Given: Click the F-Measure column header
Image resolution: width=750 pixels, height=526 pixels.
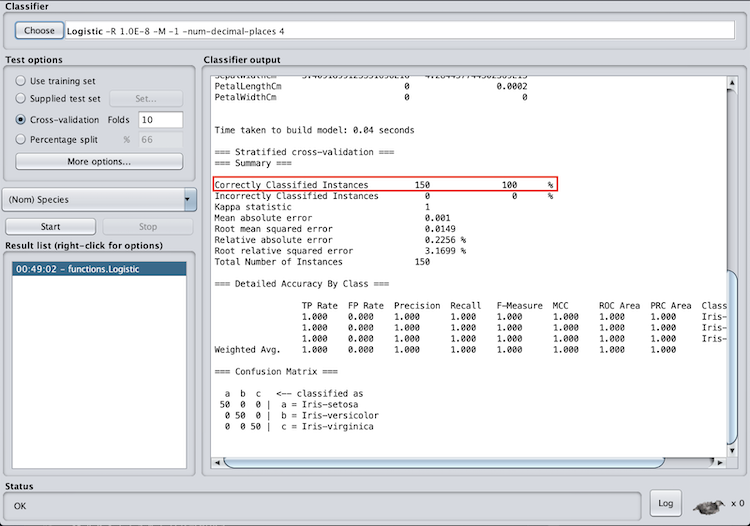Looking at the screenshot, I should (x=519, y=306).
